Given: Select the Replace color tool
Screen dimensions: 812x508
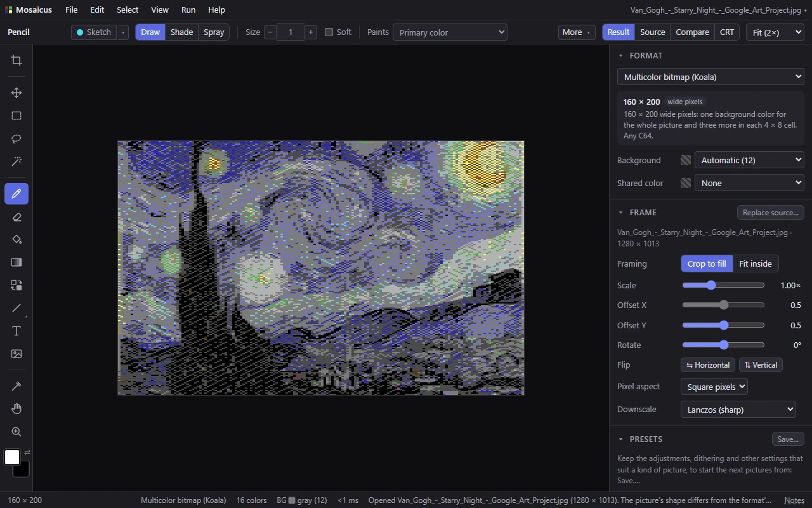Looking at the screenshot, I should tap(16, 285).
